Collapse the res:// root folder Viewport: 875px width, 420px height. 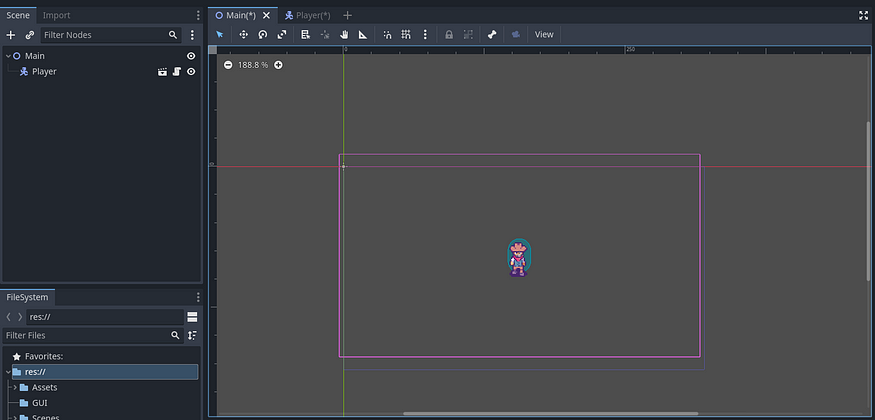[7, 372]
